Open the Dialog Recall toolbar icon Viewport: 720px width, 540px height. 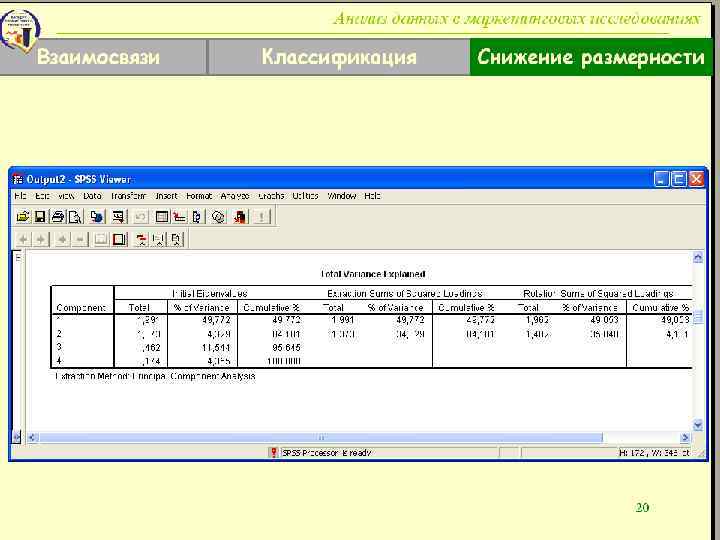[x=118, y=216]
